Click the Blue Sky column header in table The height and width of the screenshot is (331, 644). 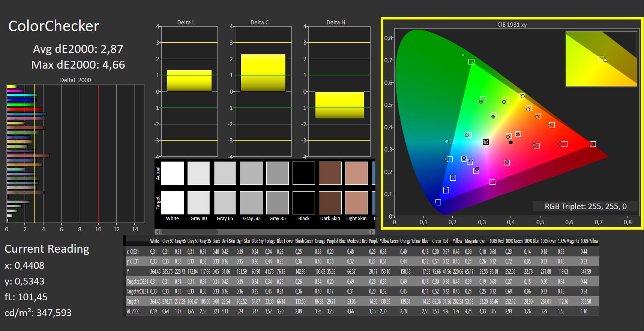pyautogui.click(x=257, y=241)
